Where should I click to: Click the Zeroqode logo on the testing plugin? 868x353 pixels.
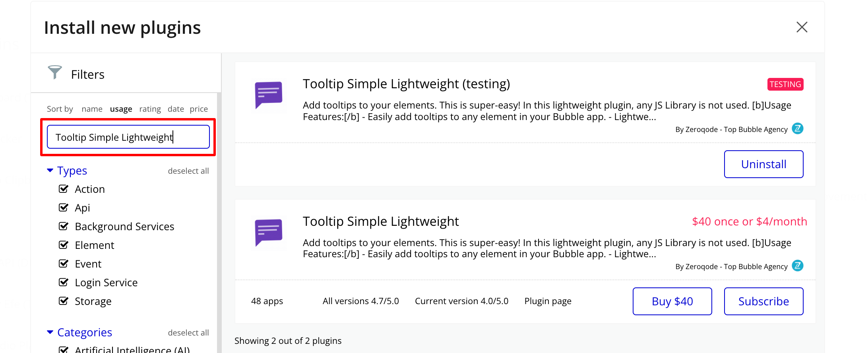click(x=797, y=129)
